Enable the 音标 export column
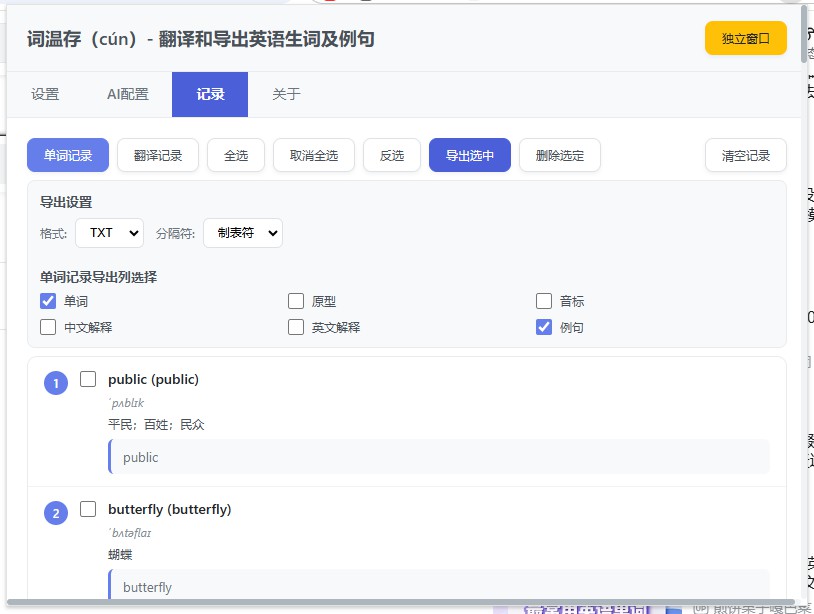This screenshot has height=614, width=814. pos(544,301)
